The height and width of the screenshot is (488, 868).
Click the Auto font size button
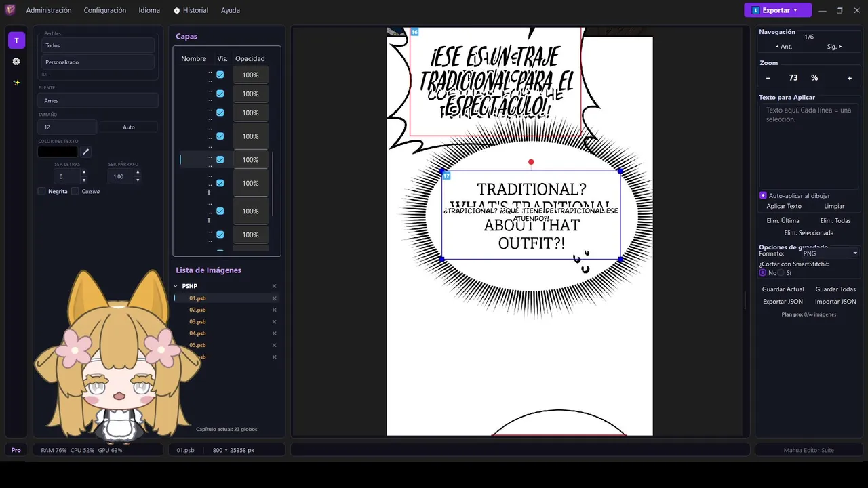point(129,127)
